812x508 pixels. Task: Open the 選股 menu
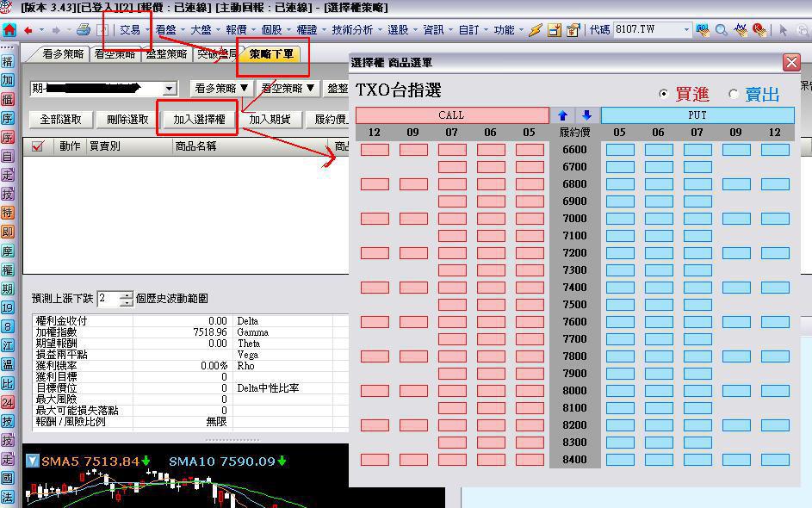coord(398,30)
